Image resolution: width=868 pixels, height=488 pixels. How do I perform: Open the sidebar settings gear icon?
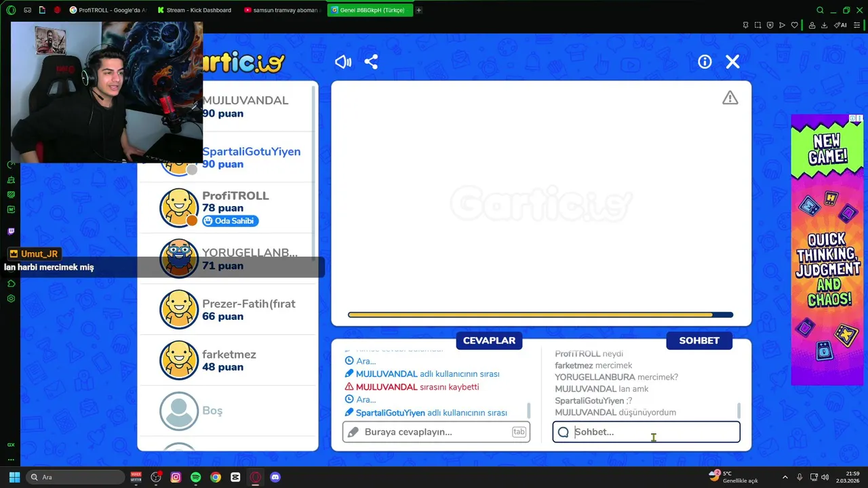click(x=11, y=299)
